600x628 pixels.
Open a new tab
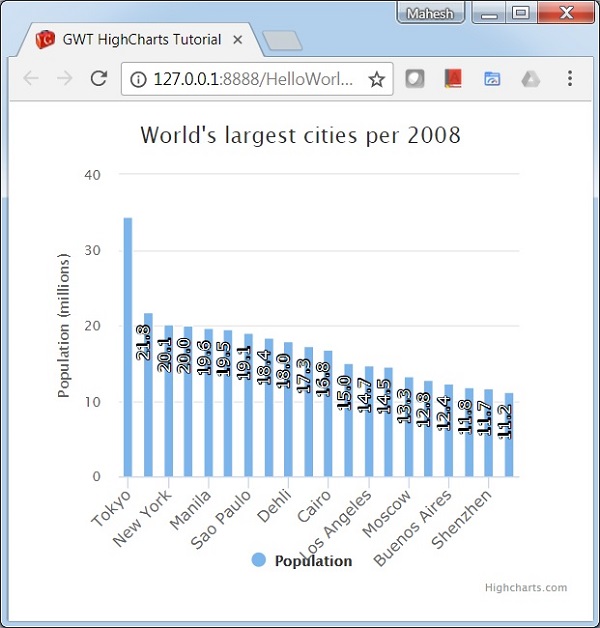[x=282, y=40]
